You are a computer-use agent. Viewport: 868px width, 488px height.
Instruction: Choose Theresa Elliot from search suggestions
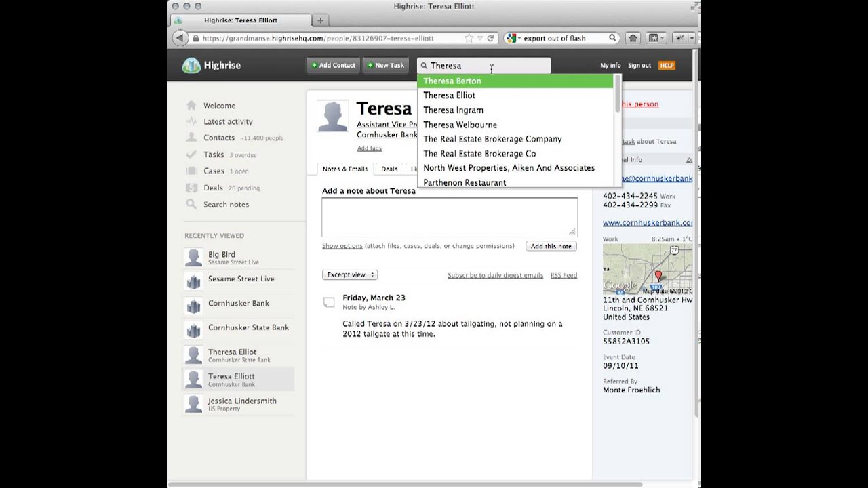(x=515, y=96)
